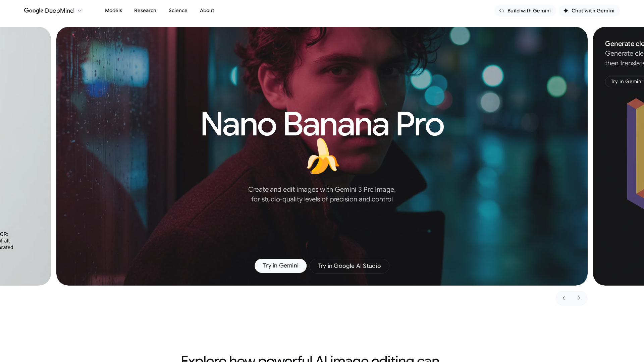Click the Nano Banana Pro headline
Viewport: 644px width, 362px height.
(322, 124)
